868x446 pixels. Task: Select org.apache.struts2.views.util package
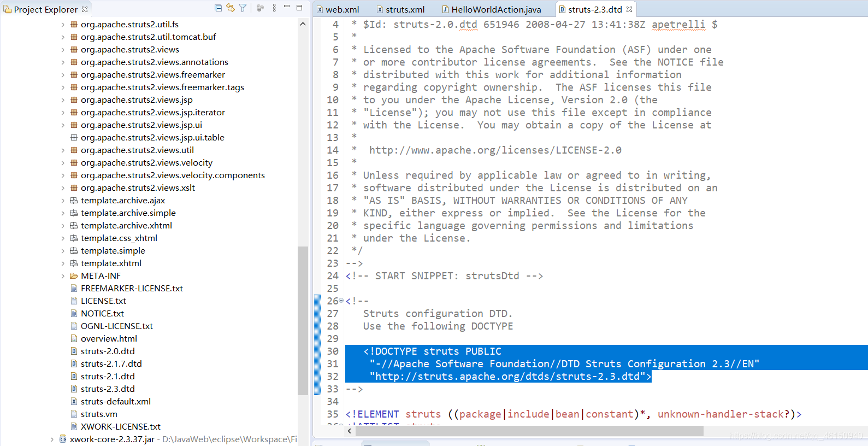(137, 150)
